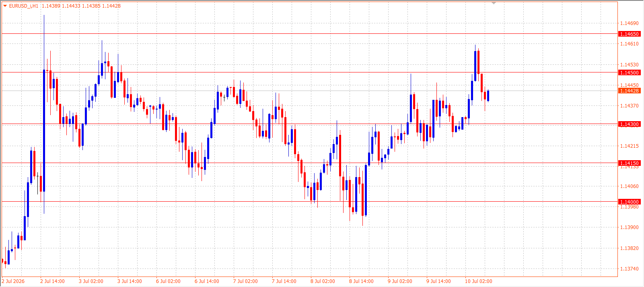Click the 2 Jul 14:00 time label
Image resolution: width=644 pixels, height=287 pixels.
[52, 281]
